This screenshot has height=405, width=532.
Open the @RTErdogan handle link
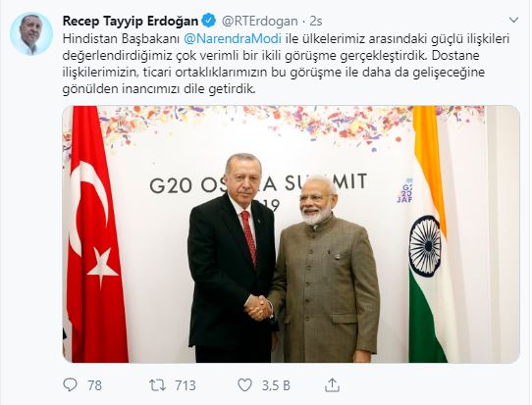(x=259, y=21)
